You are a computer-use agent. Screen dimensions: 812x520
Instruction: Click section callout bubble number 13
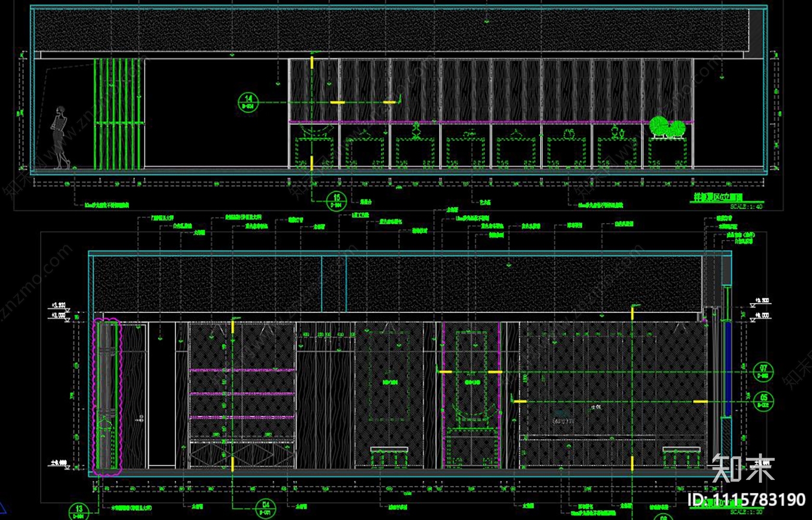[78, 512]
